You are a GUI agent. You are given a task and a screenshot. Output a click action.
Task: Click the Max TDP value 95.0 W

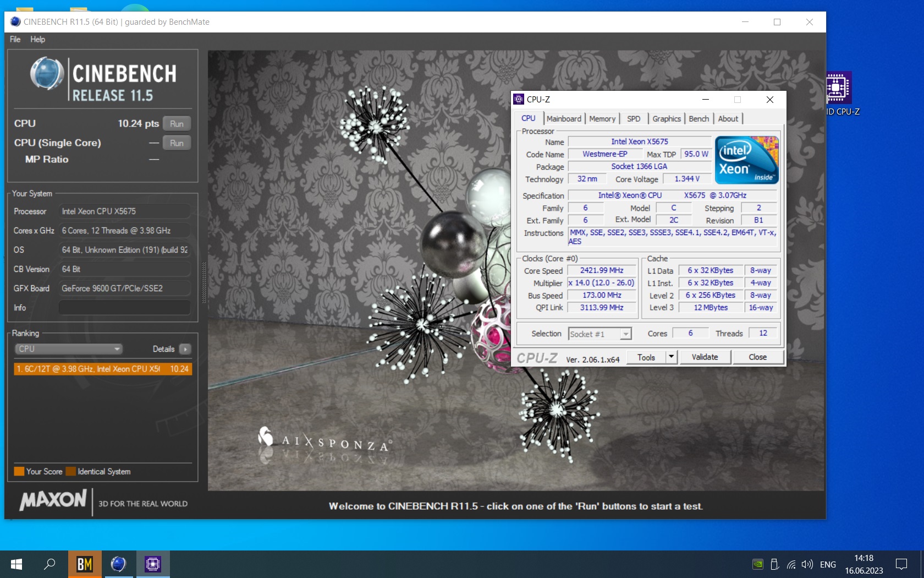click(696, 154)
